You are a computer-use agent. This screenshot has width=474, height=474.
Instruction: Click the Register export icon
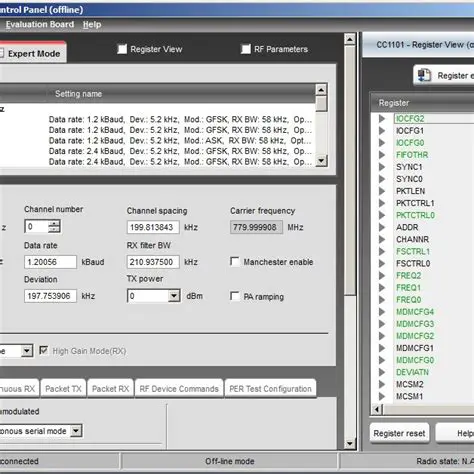(425, 75)
